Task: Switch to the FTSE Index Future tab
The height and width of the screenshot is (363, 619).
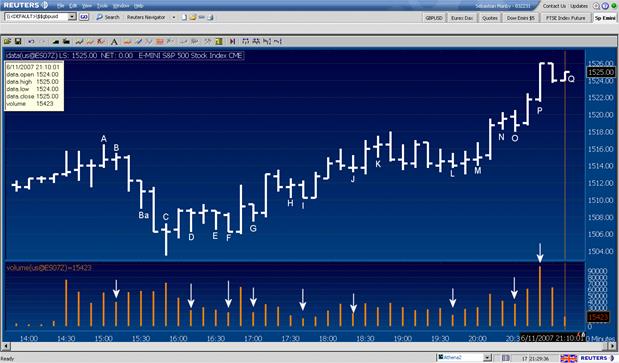Action: click(x=565, y=18)
